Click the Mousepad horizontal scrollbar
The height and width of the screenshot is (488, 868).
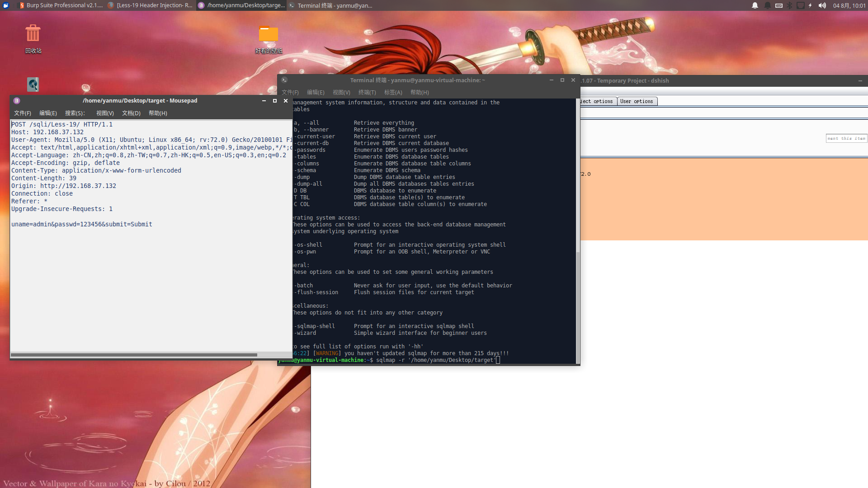pos(134,355)
